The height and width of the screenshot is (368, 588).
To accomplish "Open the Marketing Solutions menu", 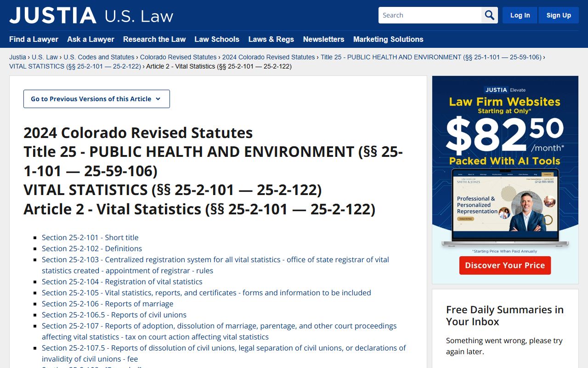I will click(x=388, y=39).
